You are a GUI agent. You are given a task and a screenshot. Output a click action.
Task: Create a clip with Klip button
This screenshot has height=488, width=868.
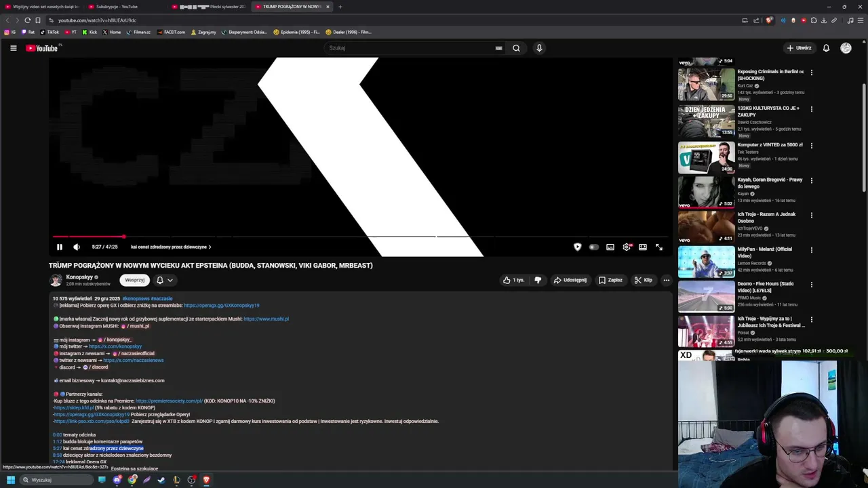click(643, 280)
